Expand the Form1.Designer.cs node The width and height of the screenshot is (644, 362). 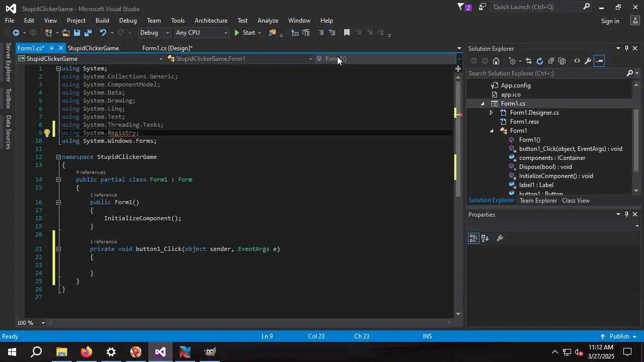(492, 113)
